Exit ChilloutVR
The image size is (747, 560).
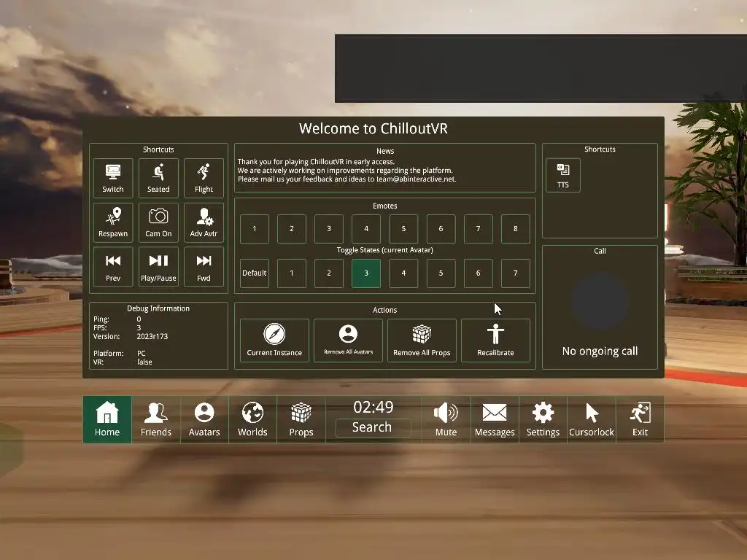[640, 419]
